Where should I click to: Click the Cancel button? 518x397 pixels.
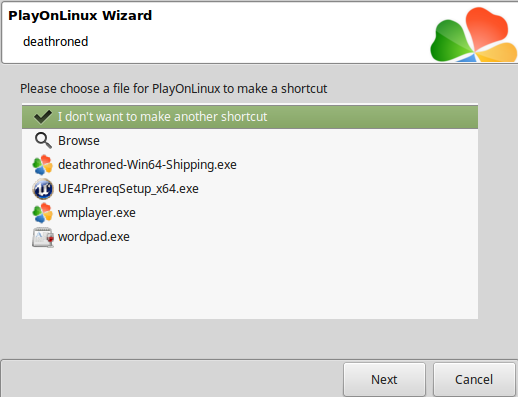click(x=474, y=379)
